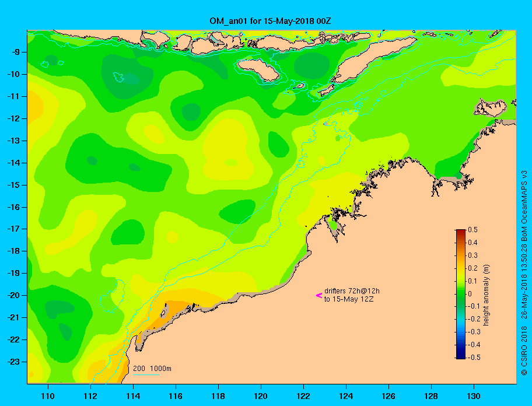Click the 0.5 colorbar tick label
The width and height of the screenshot is (532, 406).
473,230
